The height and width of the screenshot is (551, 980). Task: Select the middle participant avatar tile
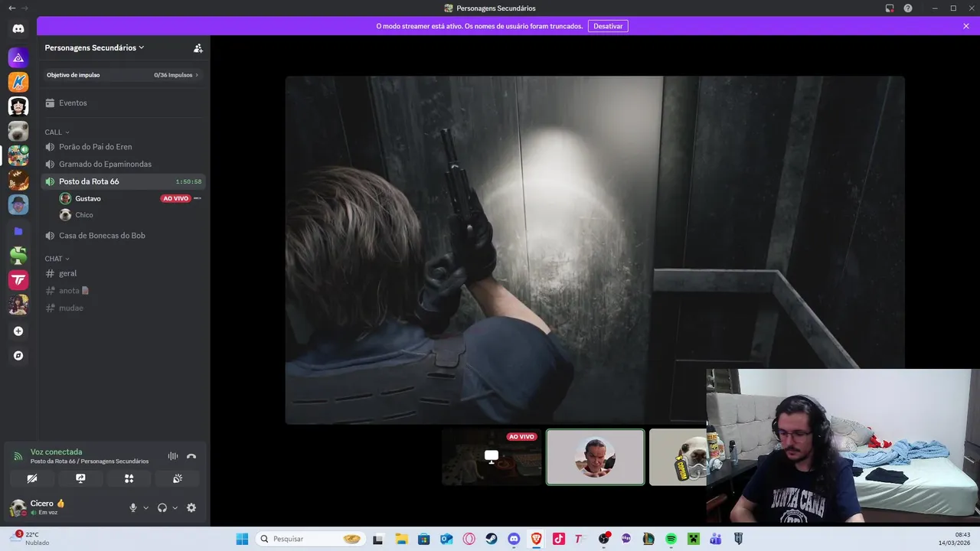tap(595, 457)
